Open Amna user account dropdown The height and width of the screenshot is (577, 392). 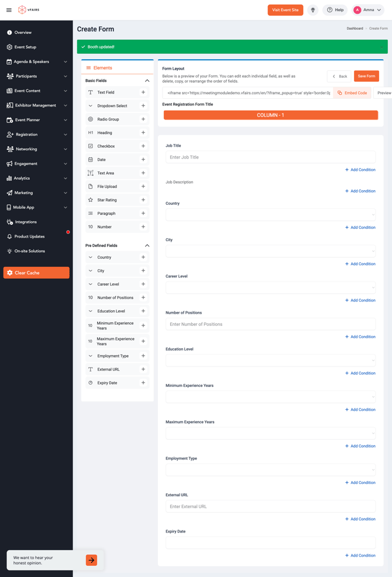367,10
